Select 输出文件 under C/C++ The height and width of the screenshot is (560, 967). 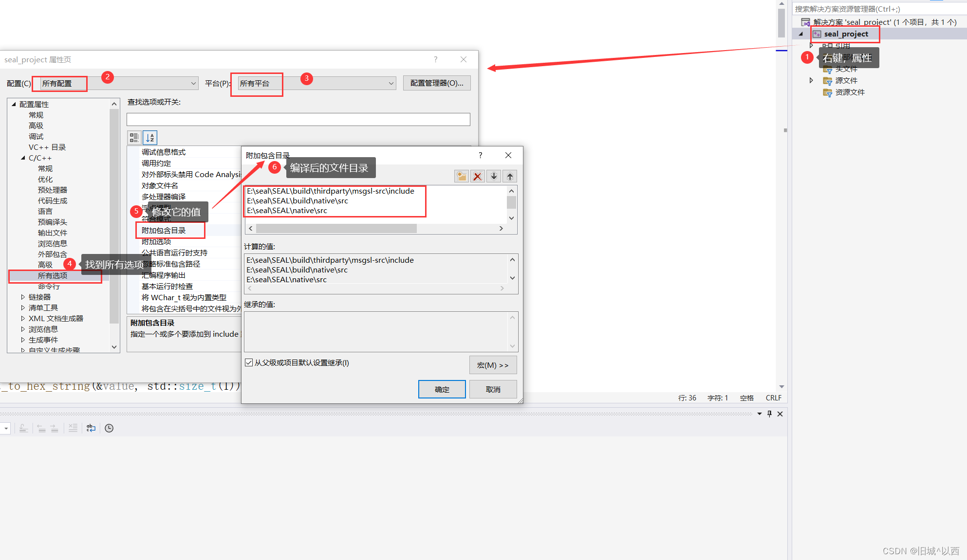coord(53,233)
